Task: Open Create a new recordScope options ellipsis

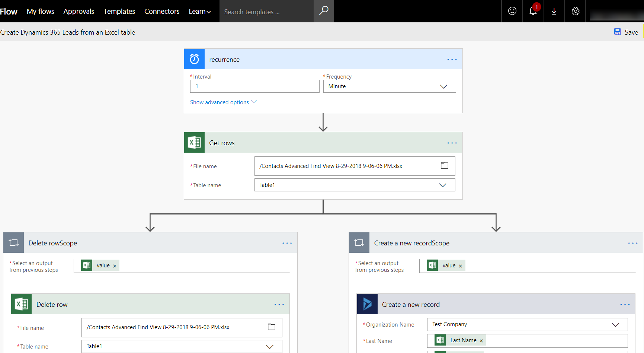Action: point(633,243)
